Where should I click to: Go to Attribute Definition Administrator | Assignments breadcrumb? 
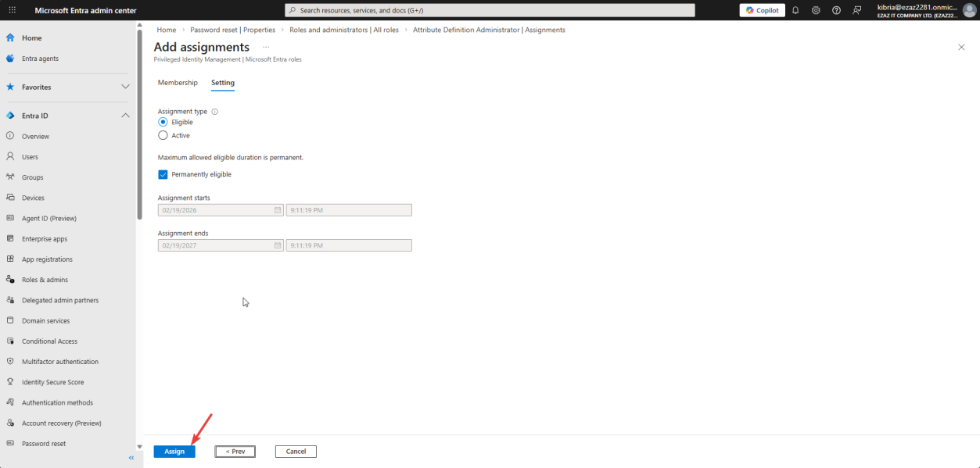[x=489, y=30]
